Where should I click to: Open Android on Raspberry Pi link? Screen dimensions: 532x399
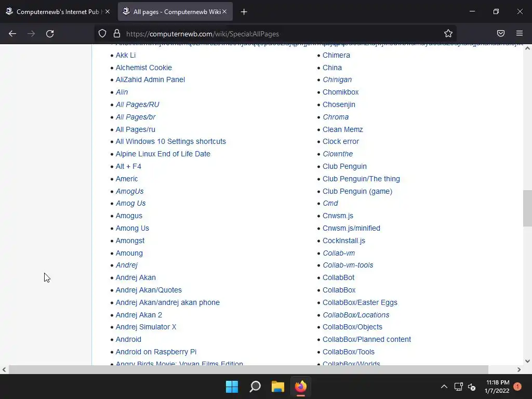(x=156, y=352)
